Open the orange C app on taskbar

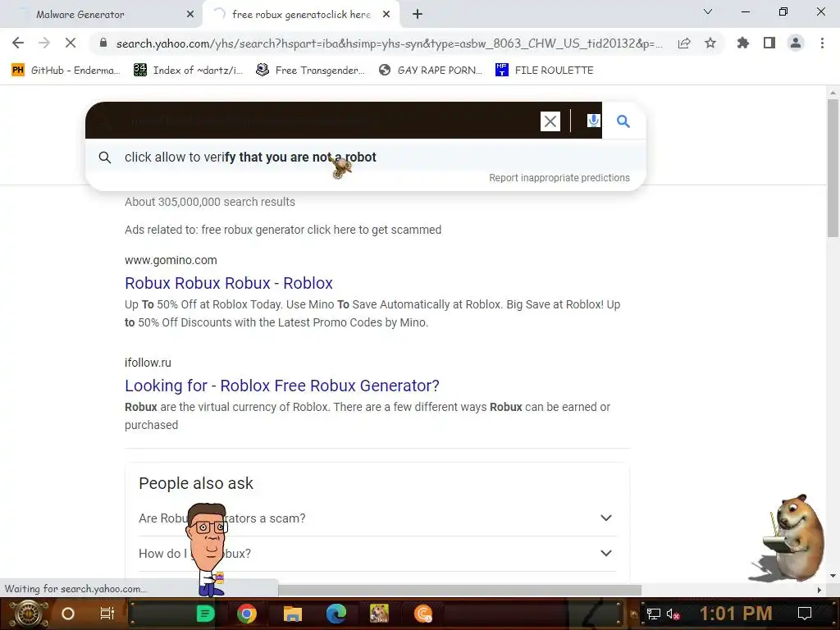click(x=422, y=614)
